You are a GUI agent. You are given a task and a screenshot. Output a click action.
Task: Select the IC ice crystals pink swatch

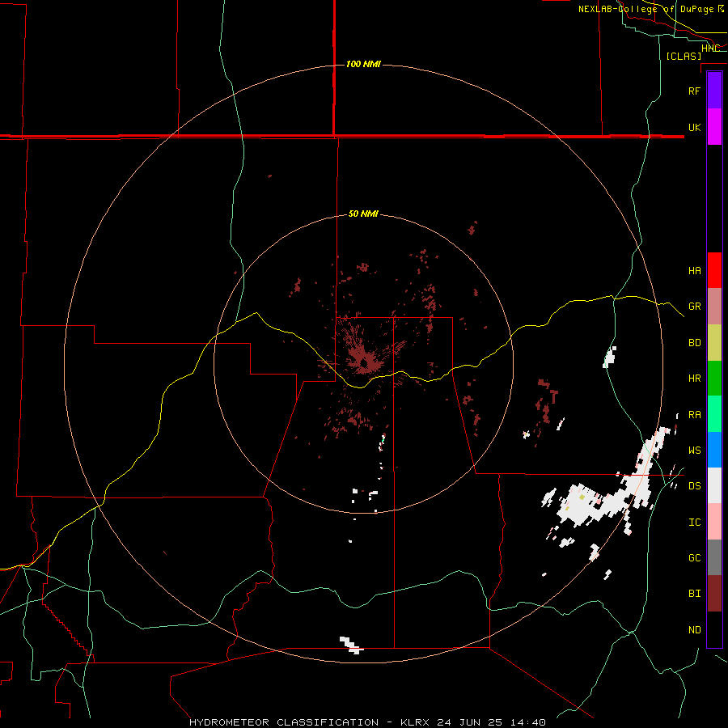(x=714, y=522)
